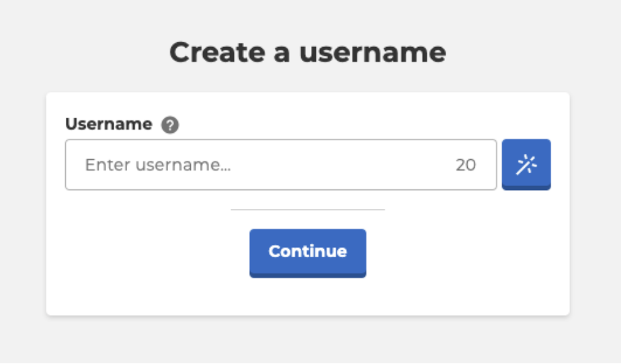Click the Enter username placeholder text
The width and height of the screenshot is (621, 364).
[158, 165]
